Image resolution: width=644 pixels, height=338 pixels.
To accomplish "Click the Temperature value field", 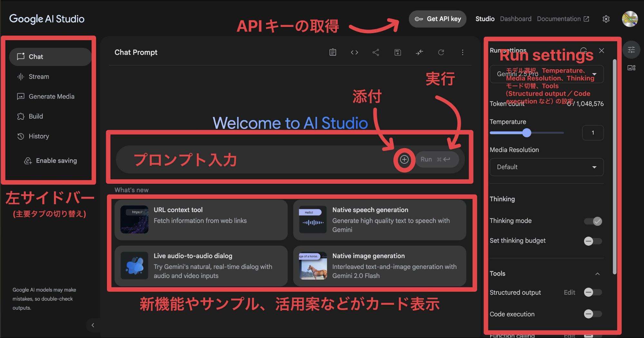I will click(x=593, y=133).
